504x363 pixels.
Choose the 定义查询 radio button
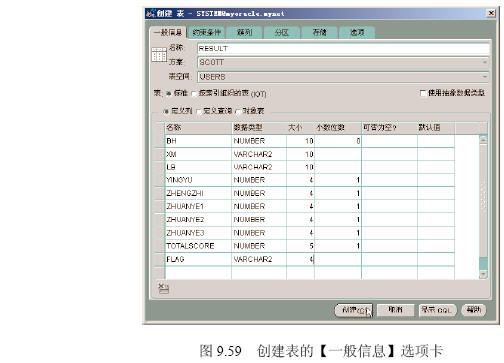[x=199, y=111]
